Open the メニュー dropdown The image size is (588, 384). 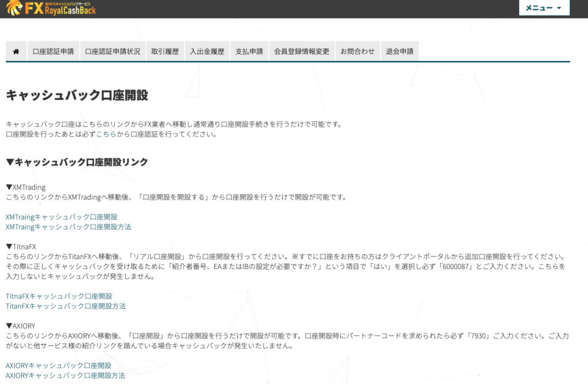coord(544,8)
